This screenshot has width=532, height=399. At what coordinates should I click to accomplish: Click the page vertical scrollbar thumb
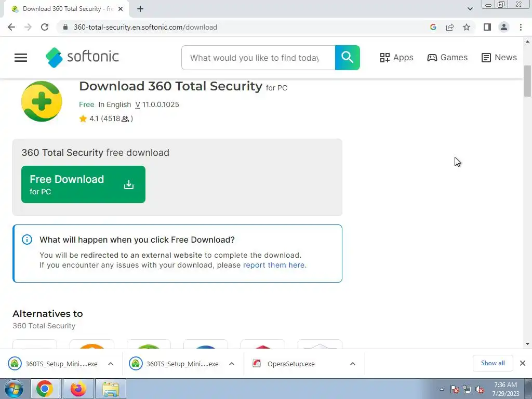[x=527, y=81]
